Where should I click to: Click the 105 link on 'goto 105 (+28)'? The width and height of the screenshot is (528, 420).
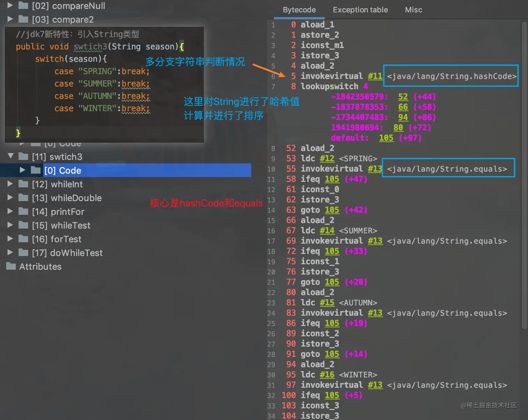pyautogui.click(x=332, y=282)
